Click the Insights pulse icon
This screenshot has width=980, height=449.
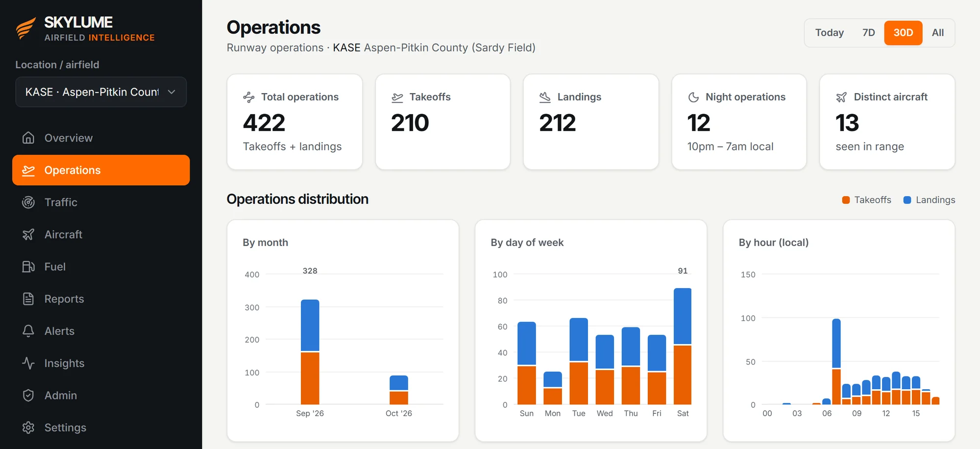coord(28,363)
